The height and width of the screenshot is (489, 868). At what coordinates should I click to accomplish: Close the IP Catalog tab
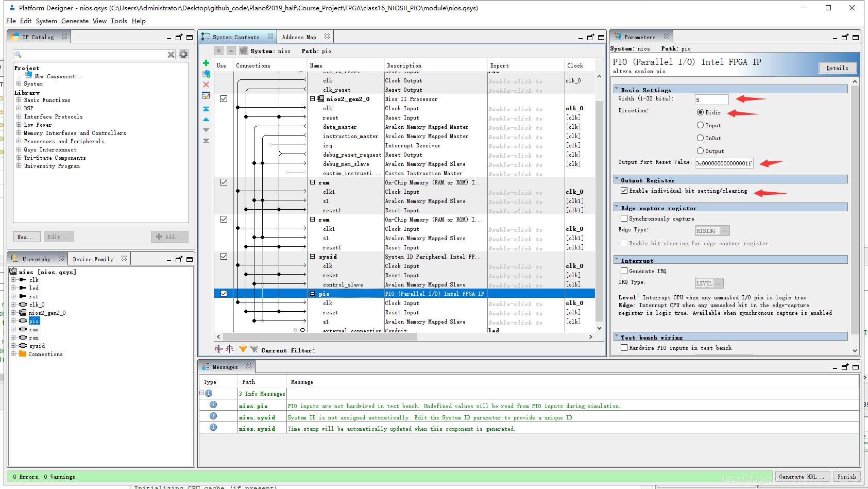[x=64, y=37]
